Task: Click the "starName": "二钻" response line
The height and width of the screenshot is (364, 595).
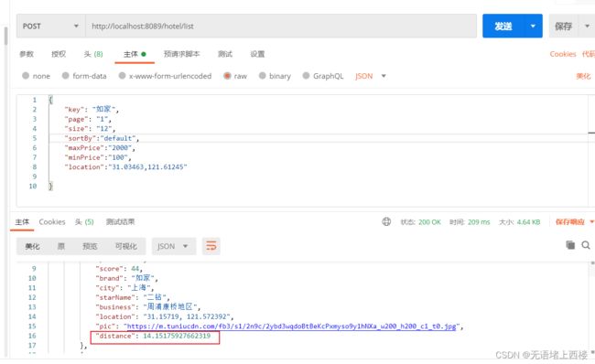Action: point(133,297)
